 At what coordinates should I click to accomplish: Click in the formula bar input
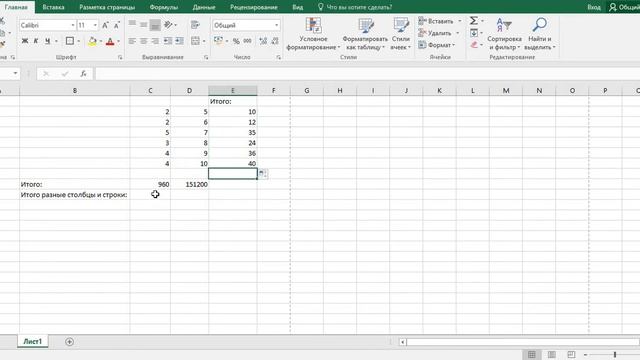click(367, 73)
